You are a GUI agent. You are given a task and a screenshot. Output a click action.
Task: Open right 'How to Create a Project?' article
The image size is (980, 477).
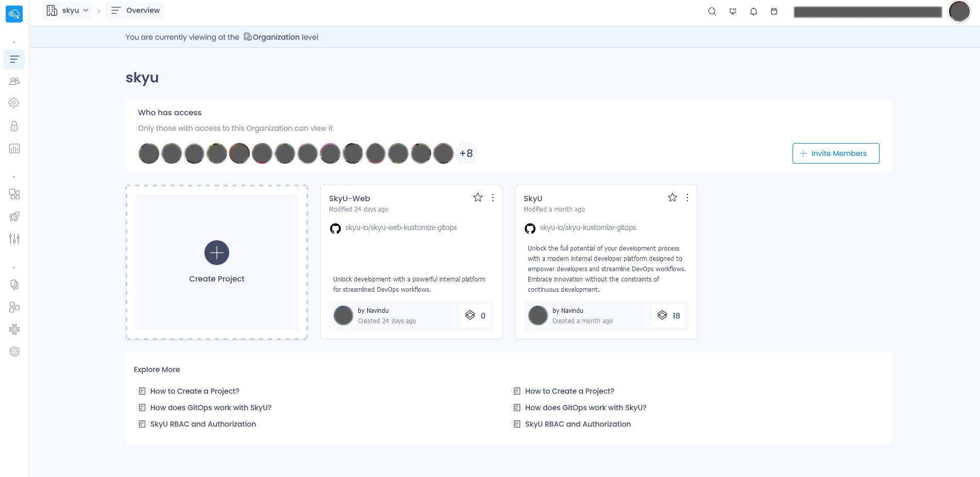pyautogui.click(x=570, y=391)
